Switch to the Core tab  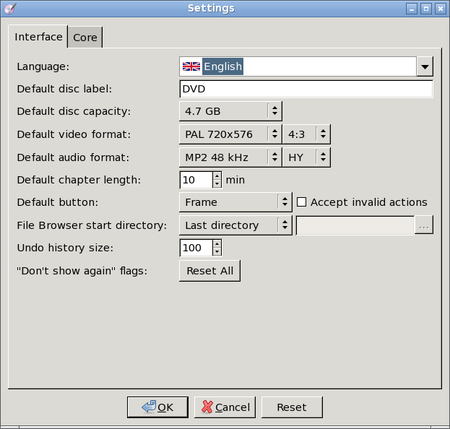tap(85, 37)
